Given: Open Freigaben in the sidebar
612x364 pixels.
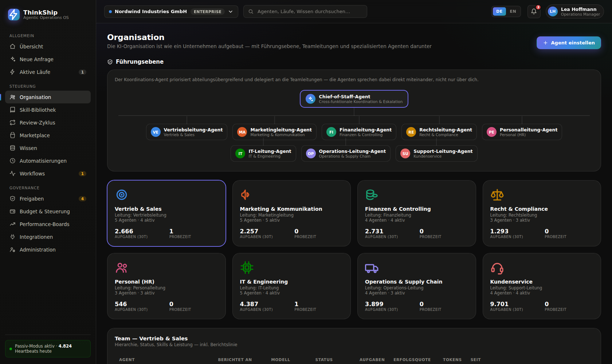Looking at the screenshot, I should click(x=48, y=199).
